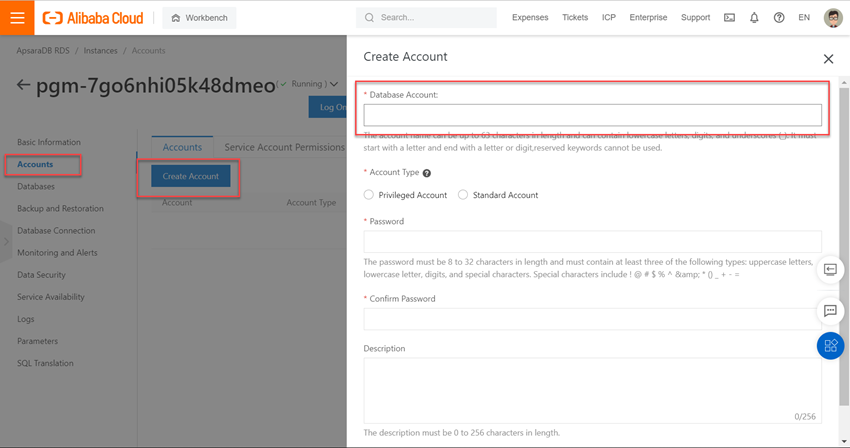Open Database Connection page
The width and height of the screenshot is (850, 448).
(56, 231)
